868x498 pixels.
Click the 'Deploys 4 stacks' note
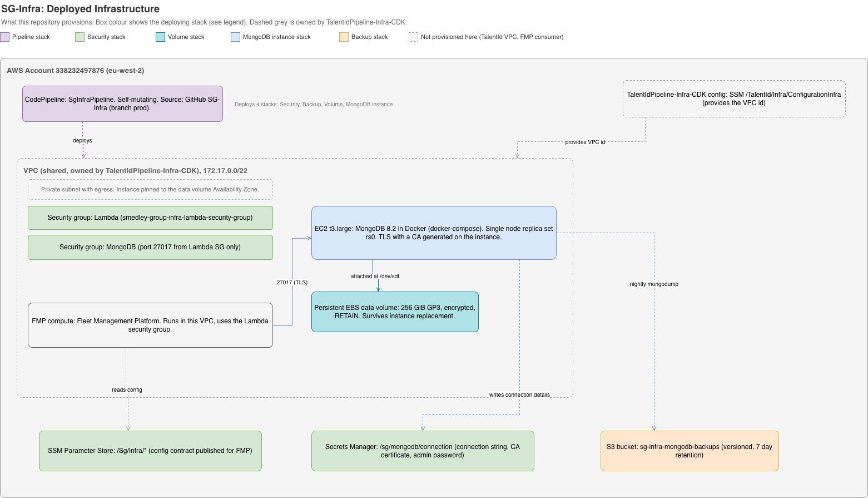coord(314,105)
